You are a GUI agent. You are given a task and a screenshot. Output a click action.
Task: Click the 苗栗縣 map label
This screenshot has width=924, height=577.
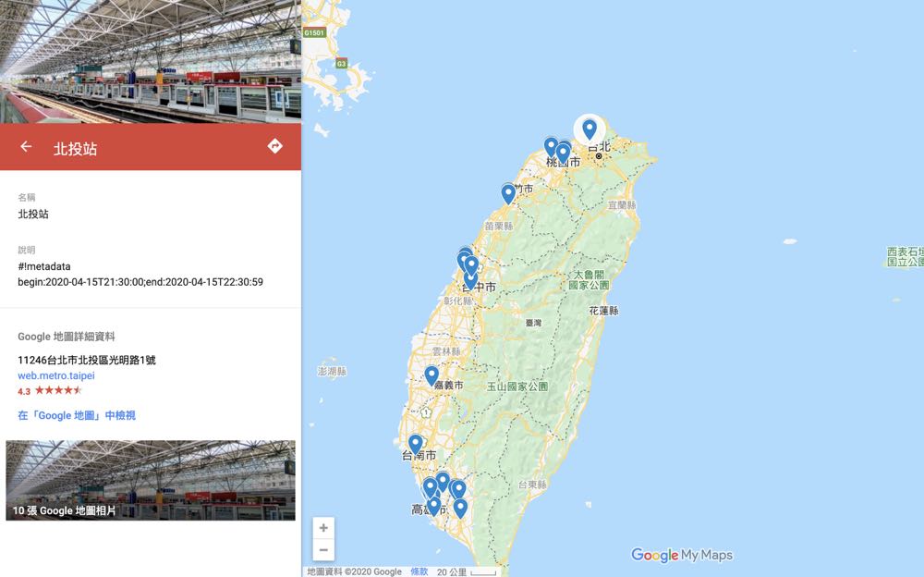click(x=499, y=226)
